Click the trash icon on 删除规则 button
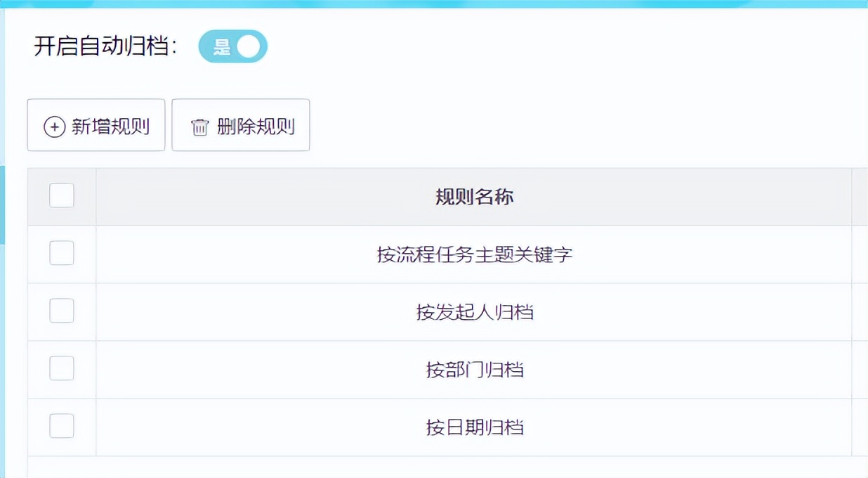 tap(198, 125)
